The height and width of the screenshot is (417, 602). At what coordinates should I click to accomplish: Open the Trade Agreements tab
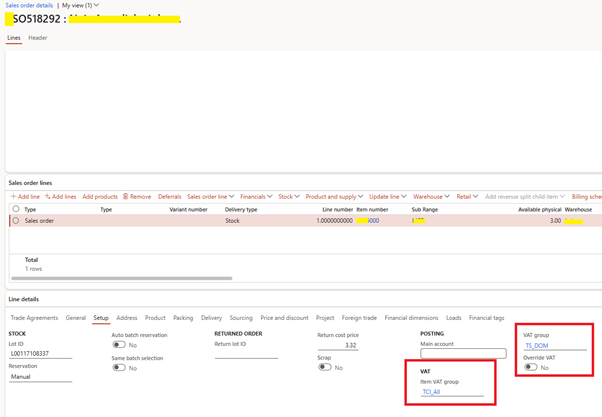34,318
